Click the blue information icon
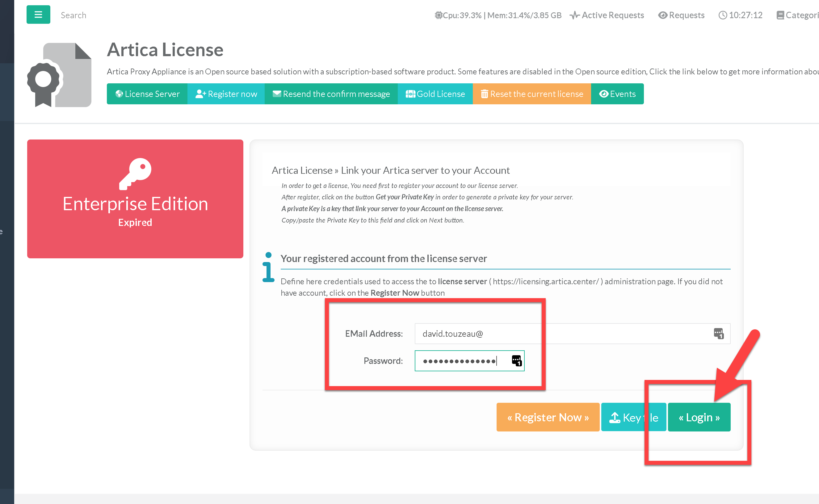Screen dimensions: 819x504 pyautogui.click(x=268, y=267)
